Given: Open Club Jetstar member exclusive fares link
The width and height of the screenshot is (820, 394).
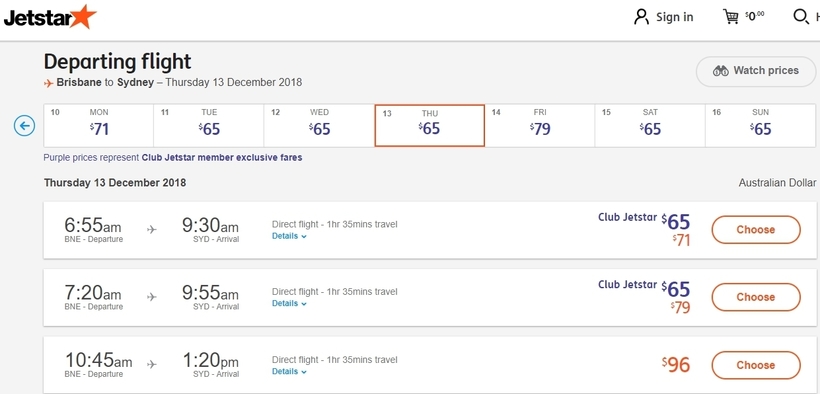Looking at the screenshot, I should (222, 157).
